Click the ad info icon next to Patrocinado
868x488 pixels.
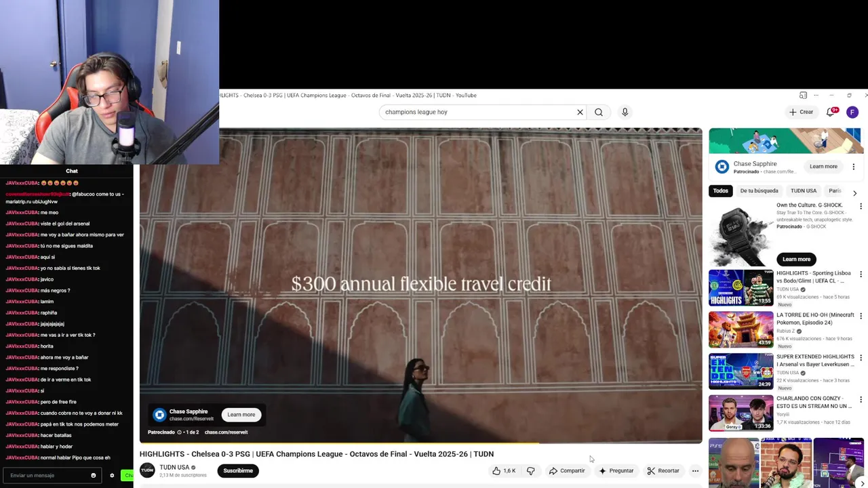179,432
